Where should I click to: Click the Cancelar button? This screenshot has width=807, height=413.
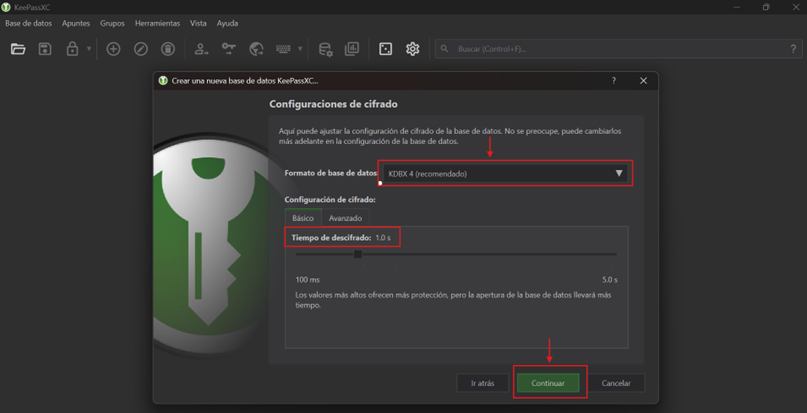pyautogui.click(x=616, y=383)
